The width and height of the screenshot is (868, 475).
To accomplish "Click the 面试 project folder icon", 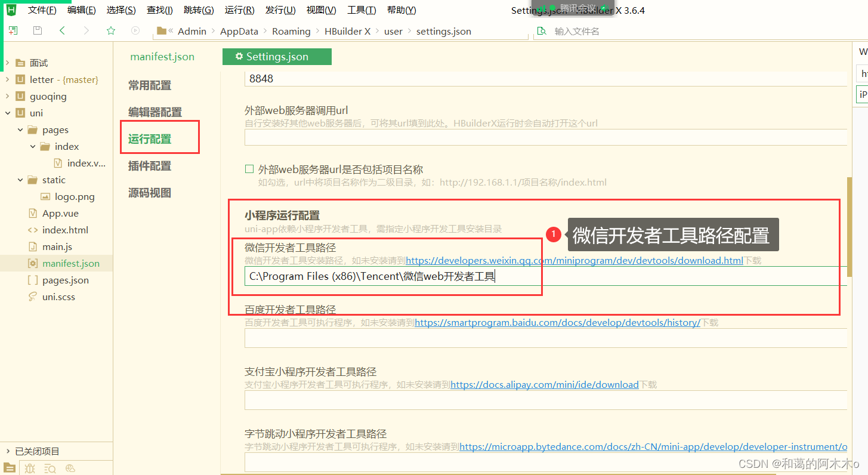I will [x=20, y=63].
